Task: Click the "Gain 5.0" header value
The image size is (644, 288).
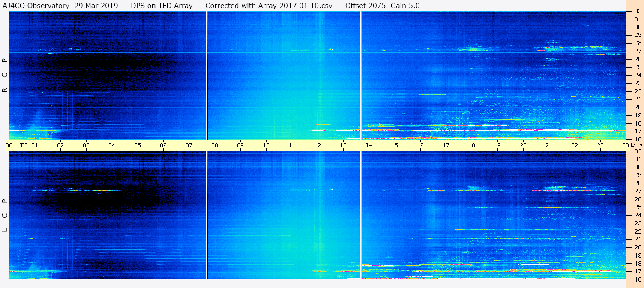Action: coord(405,6)
